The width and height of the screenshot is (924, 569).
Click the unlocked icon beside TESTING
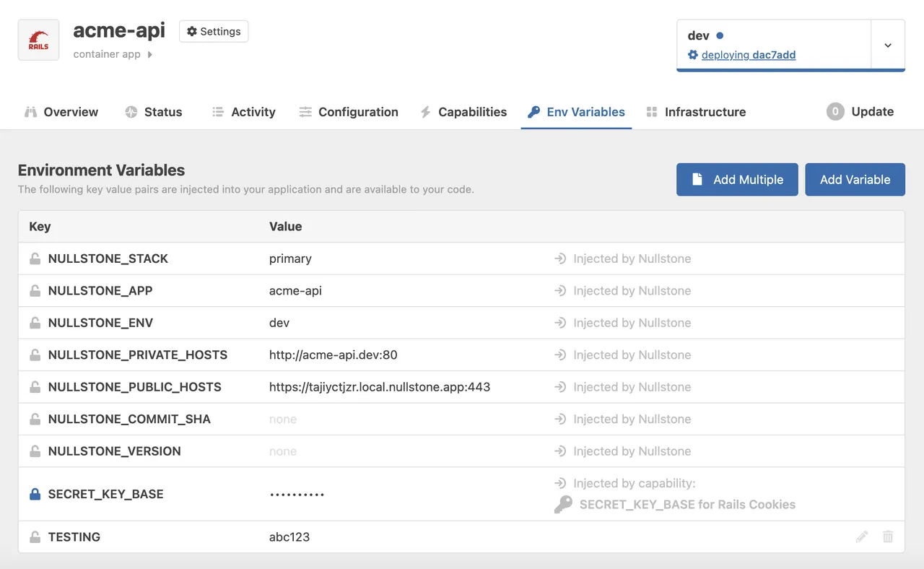point(35,537)
